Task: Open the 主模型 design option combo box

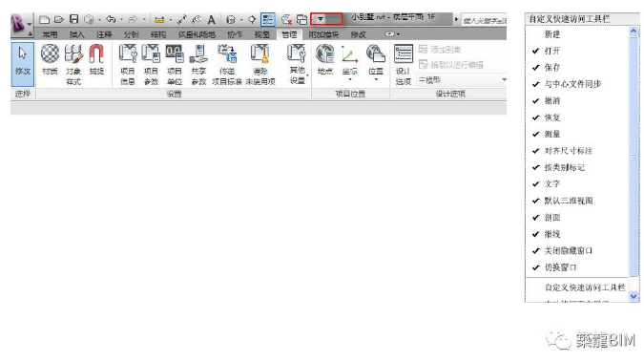Action: [462, 80]
